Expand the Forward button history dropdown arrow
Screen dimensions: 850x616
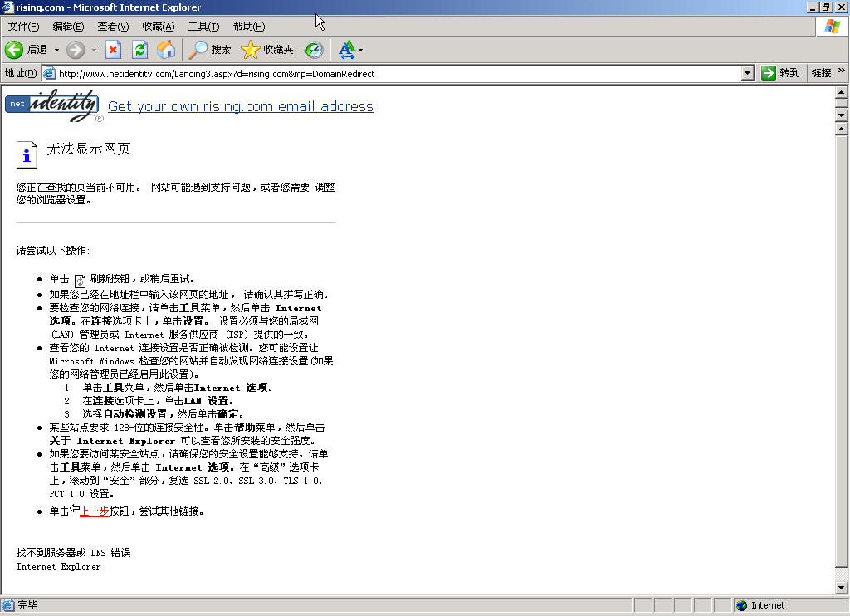pyautogui.click(x=94, y=50)
